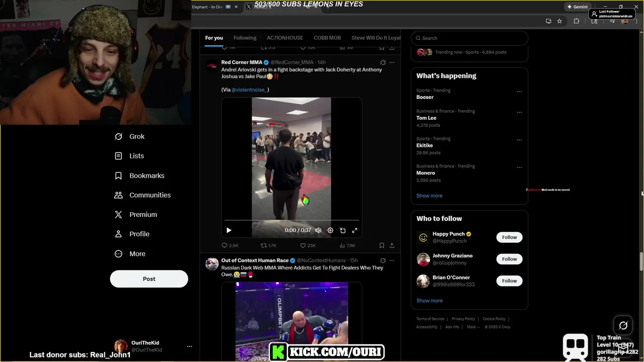Screen dimensions: 644x362
Task: Open Happy Punch profile avatar
Action: tap(423, 237)
